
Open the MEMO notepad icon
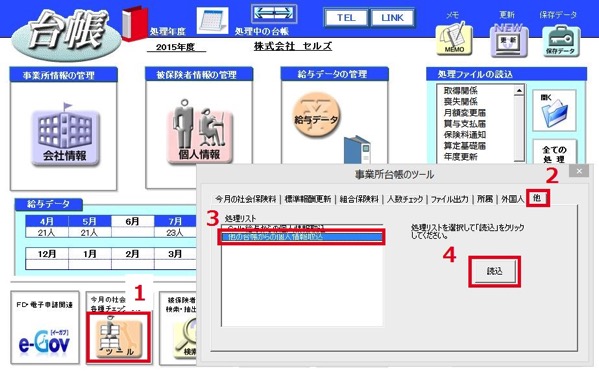point(454,39)
